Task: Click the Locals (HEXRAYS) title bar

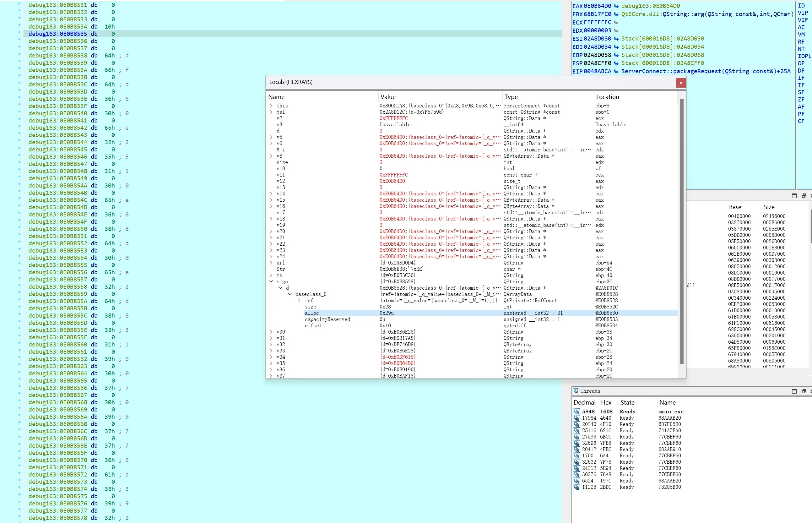Action: point(470,82)
